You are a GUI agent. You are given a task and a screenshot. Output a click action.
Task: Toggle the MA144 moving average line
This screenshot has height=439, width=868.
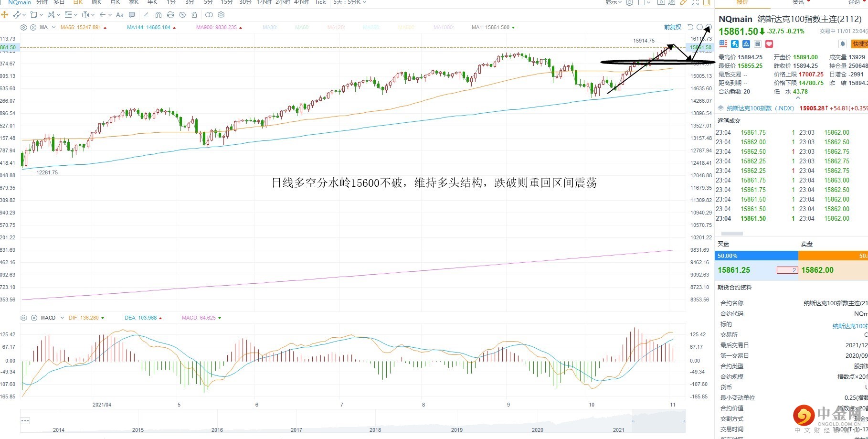[x=151, y=27]
